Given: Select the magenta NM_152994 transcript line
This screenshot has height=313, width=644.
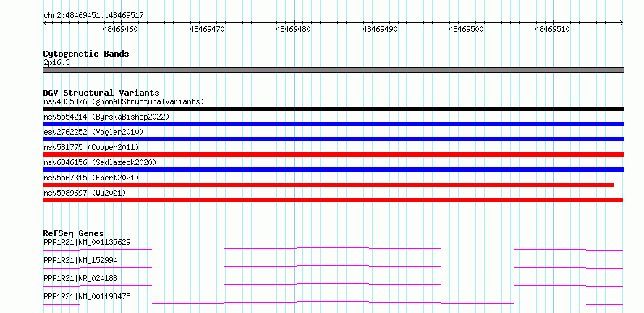Looking at the screenshot, I should pos(333,267).
